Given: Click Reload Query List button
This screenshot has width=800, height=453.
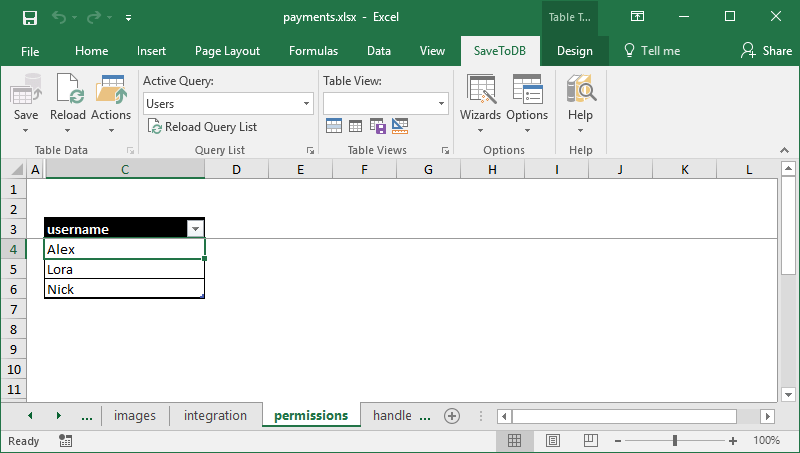Looking at the screenshot, I should coord(203,127).
